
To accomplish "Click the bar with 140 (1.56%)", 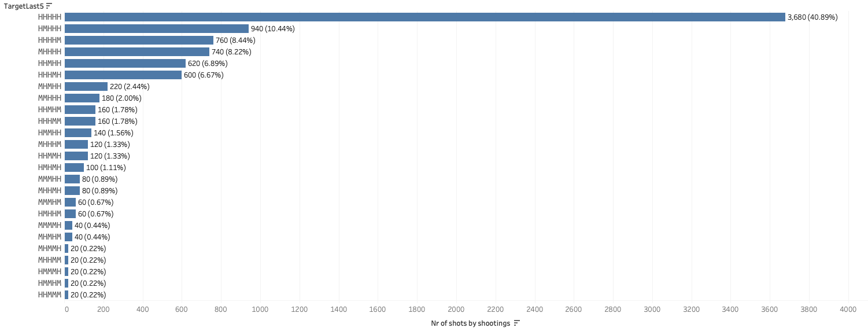I will click(x=78, y=133).
